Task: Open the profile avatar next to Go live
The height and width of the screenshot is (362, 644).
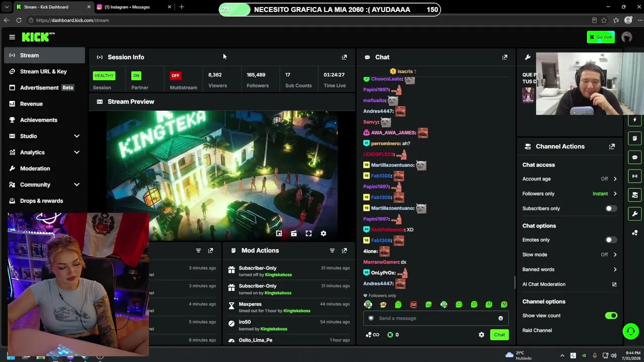Action: point(626,37)
